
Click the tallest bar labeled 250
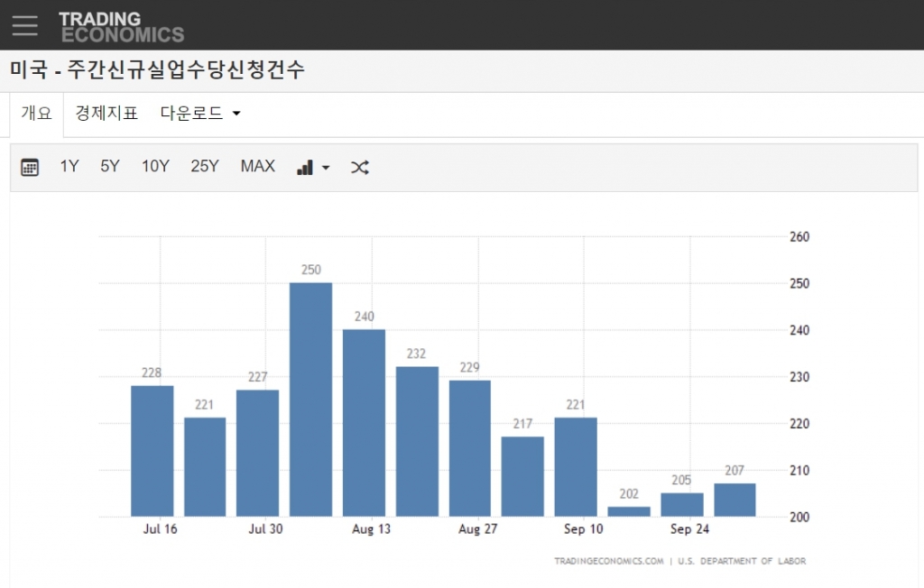[x=310, y=399]
